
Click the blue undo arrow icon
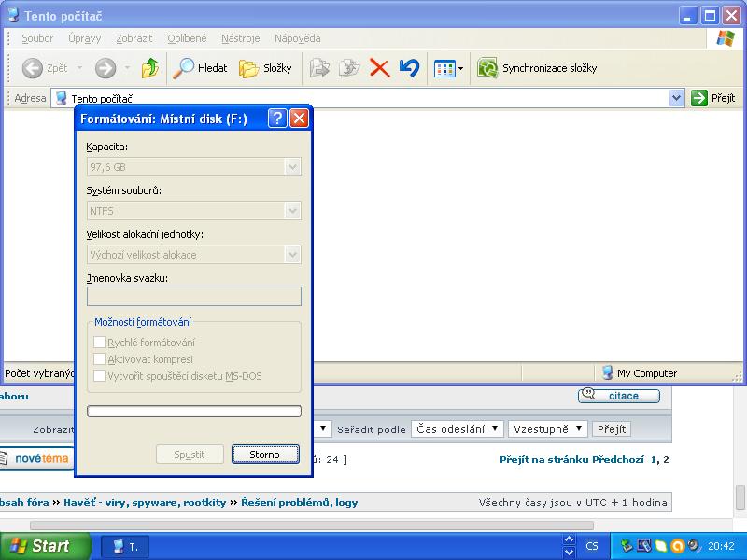pos(408,68)
